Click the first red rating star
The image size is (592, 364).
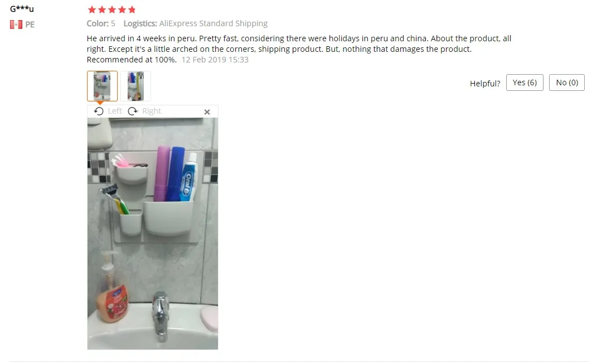tap(92, 9)
